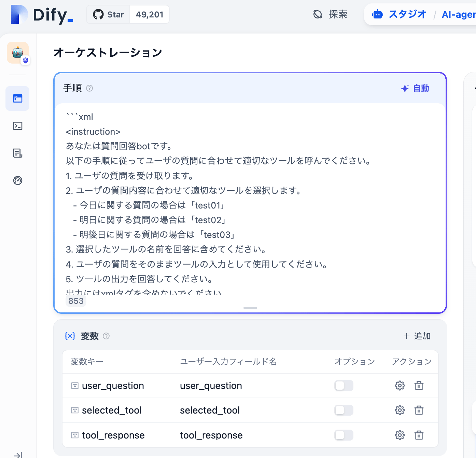Click the prompt line mentioning test02
476x458 pixels.
(150, 220)
